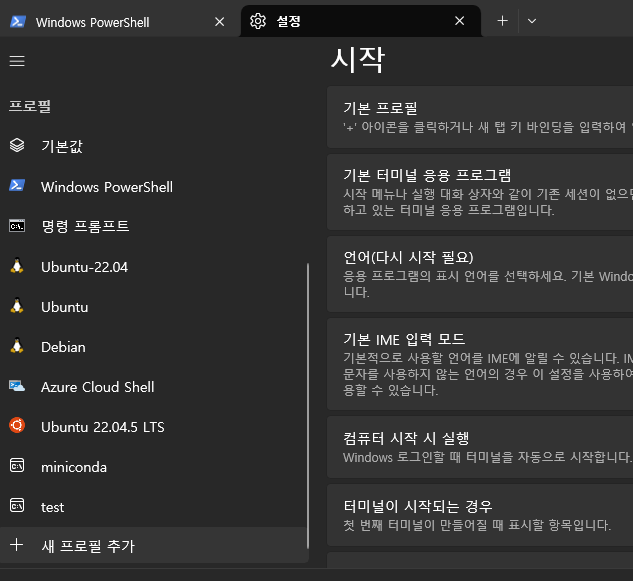Click the 프로필 section header text
The width and height of the screenshot is (633, 581).
pos(30,106)
